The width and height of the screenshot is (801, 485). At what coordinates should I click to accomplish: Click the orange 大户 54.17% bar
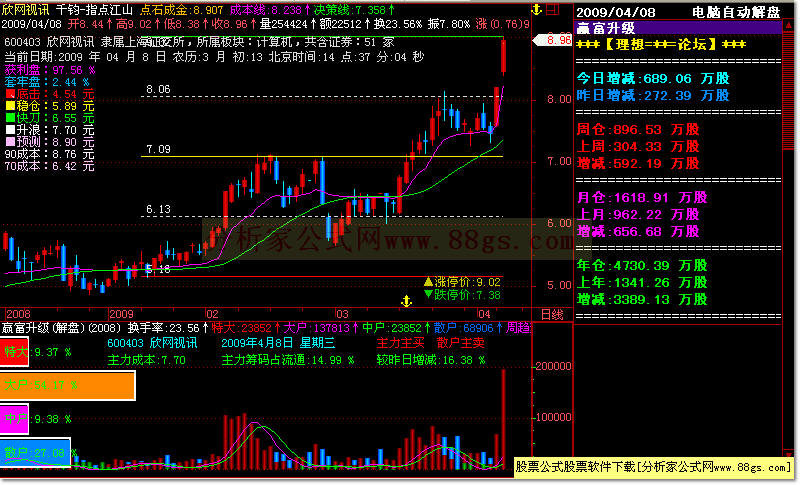(x=67, y=385)
